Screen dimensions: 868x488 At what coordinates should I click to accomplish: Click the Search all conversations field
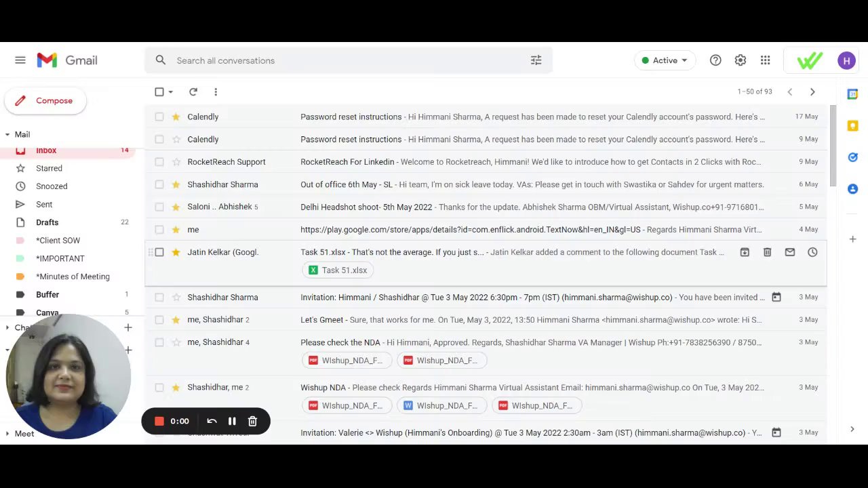349,60
